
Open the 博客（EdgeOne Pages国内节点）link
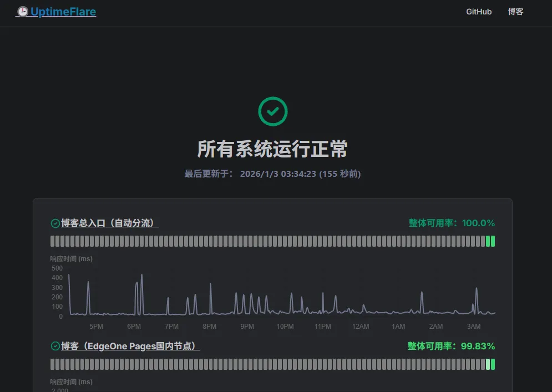tap(130, 347)
